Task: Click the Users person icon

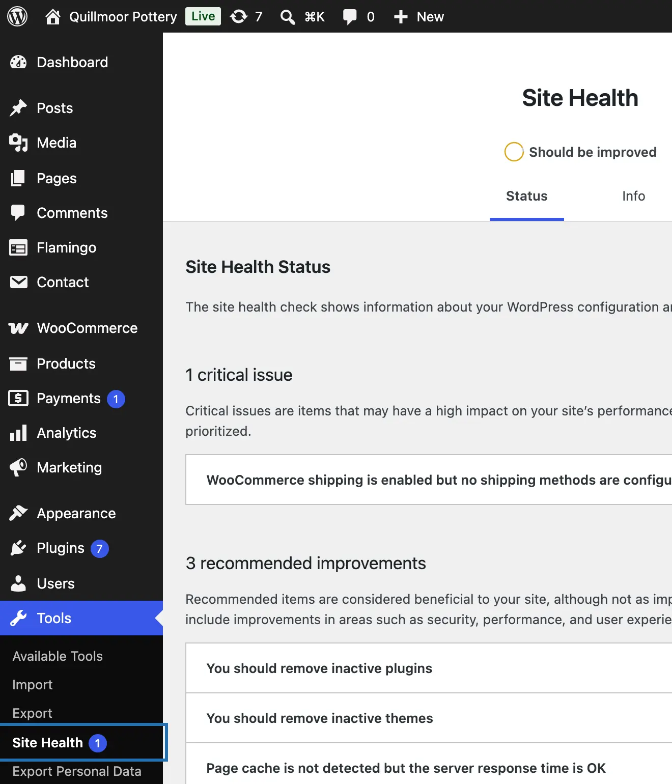Action: click(18, 583)
